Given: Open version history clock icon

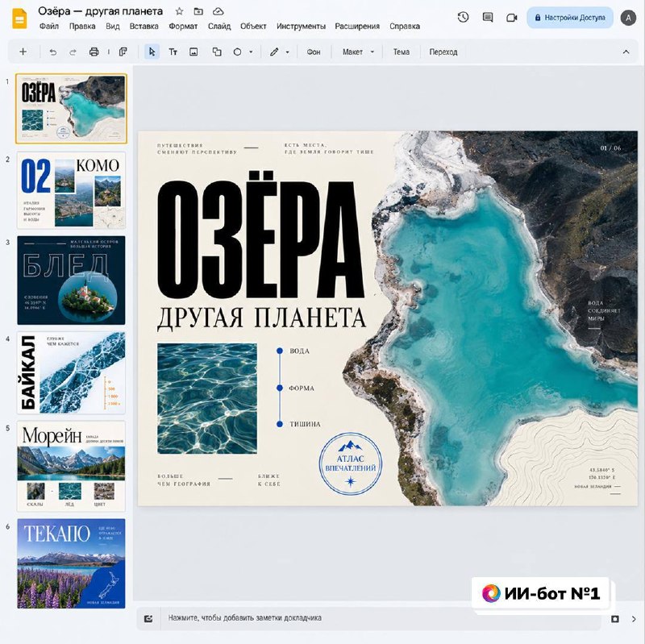Looking at the screenshot, I should coord(463,17).
